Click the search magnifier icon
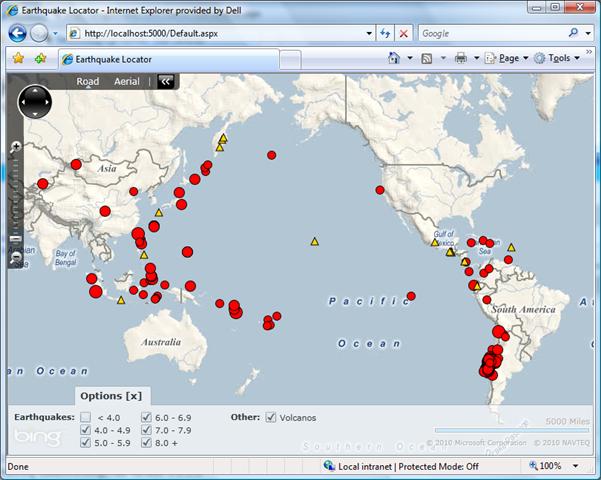 tap(573, 33)
